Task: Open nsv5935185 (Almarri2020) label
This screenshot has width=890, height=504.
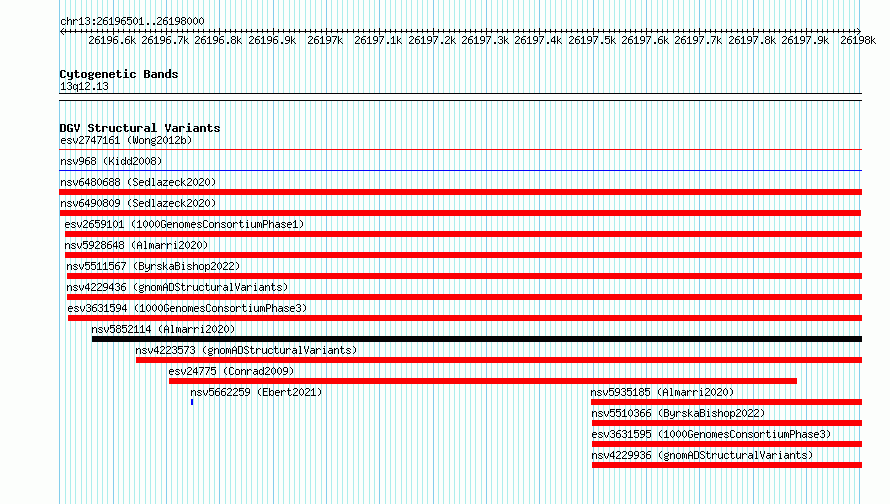Action: pyautogui.click(x=662, y=392)
